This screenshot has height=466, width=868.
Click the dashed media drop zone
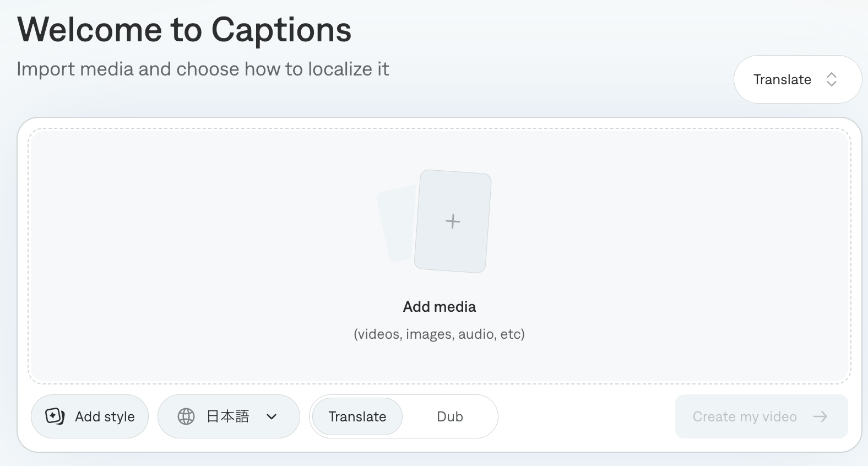click(440, 256)
